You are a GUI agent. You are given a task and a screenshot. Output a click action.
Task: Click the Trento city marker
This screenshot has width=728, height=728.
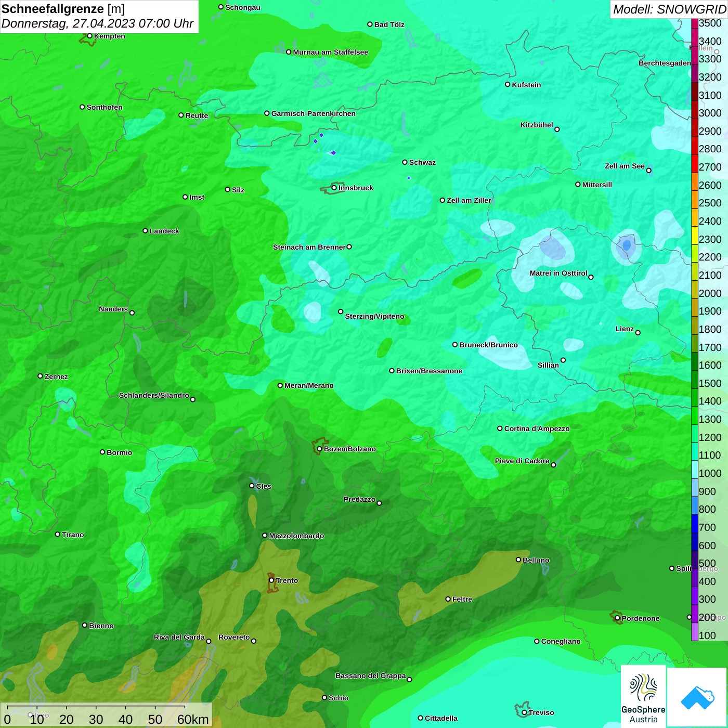coord(271,580)
